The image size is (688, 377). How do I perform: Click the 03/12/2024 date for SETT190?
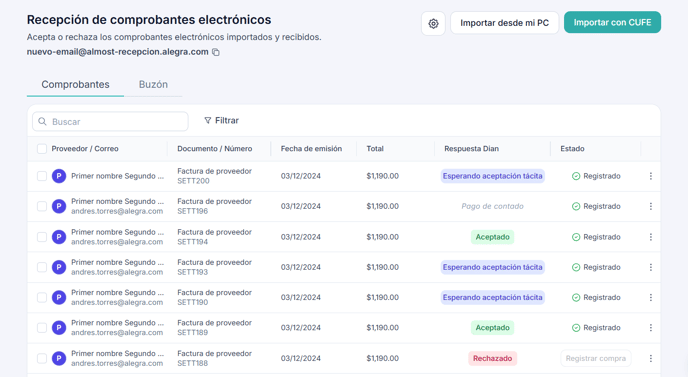tap(301, 298)
